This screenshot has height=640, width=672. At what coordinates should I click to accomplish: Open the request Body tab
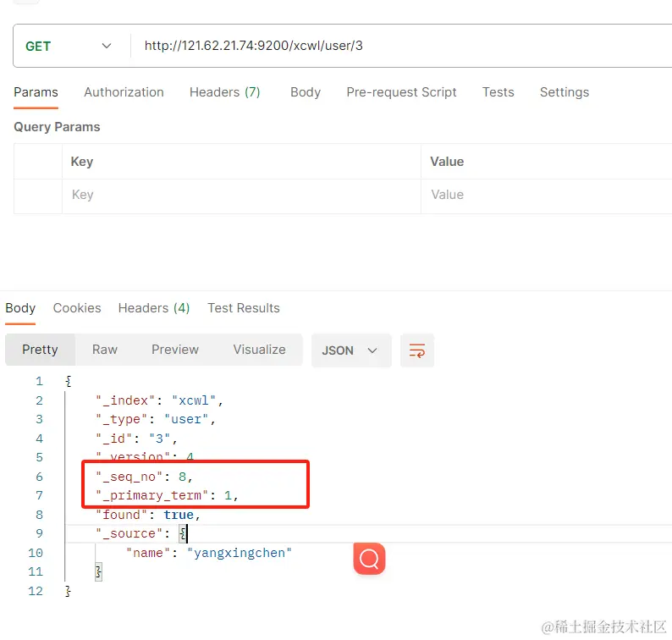click(x=306, y=92)
